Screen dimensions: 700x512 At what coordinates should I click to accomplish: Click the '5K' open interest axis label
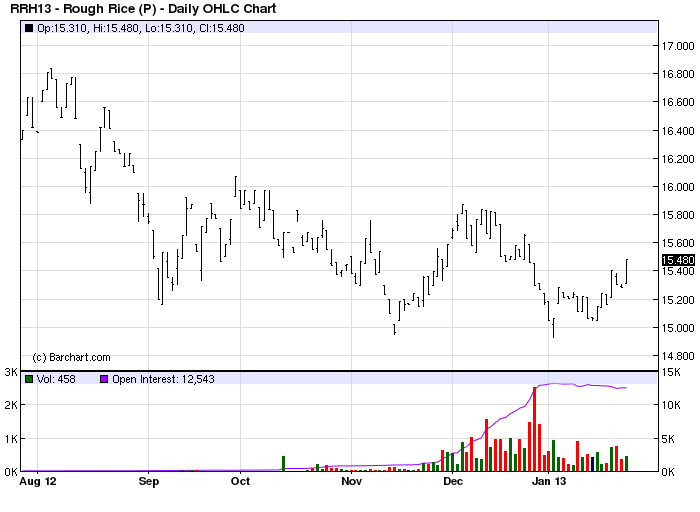[668, 439]
